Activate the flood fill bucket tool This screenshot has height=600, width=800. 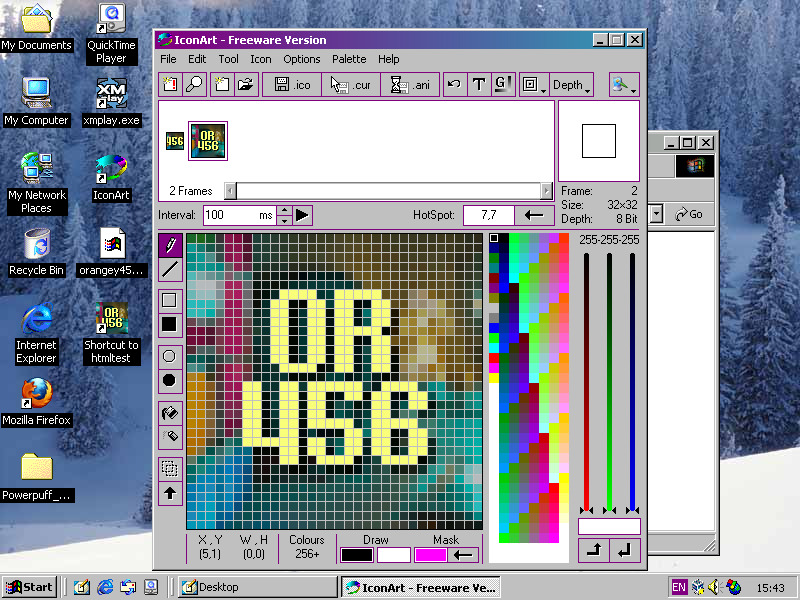pyautogui.click(x=170, y=412)
